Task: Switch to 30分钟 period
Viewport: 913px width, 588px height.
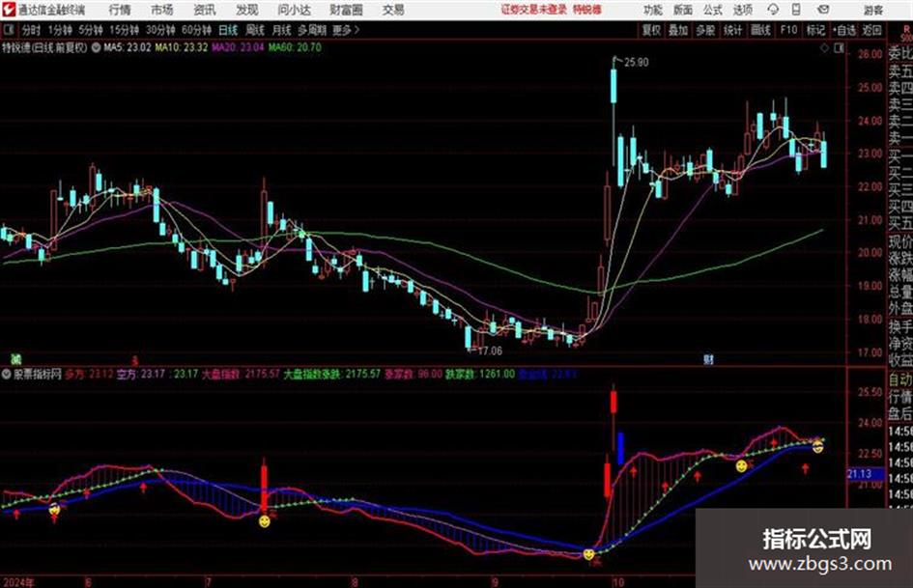Action: (160, 30)
